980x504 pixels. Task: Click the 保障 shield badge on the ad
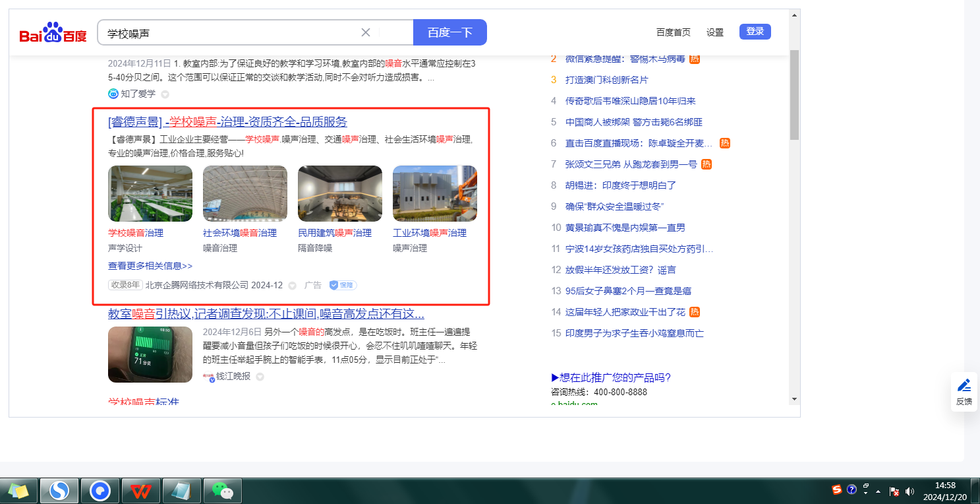pyautogui.click(x=343, y=285)
